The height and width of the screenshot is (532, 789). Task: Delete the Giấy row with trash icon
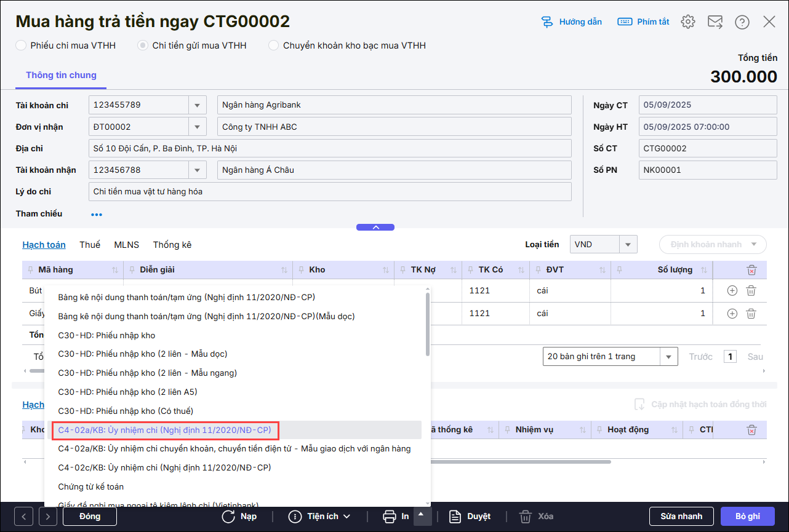(x=751, y=314)
